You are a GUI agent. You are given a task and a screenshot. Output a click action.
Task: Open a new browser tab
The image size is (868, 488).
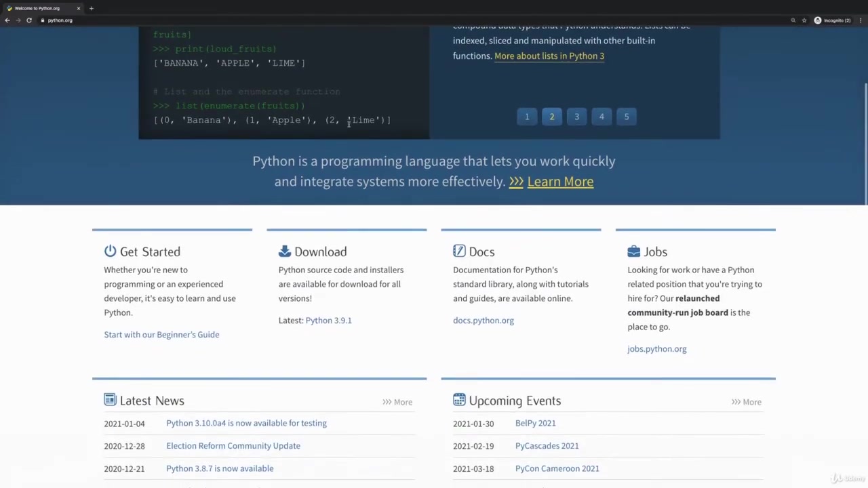click(91, 8)
